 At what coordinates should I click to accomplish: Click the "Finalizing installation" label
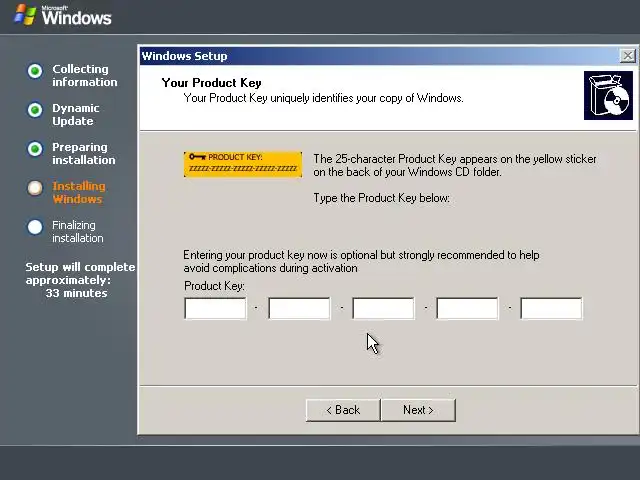(78, 231)
